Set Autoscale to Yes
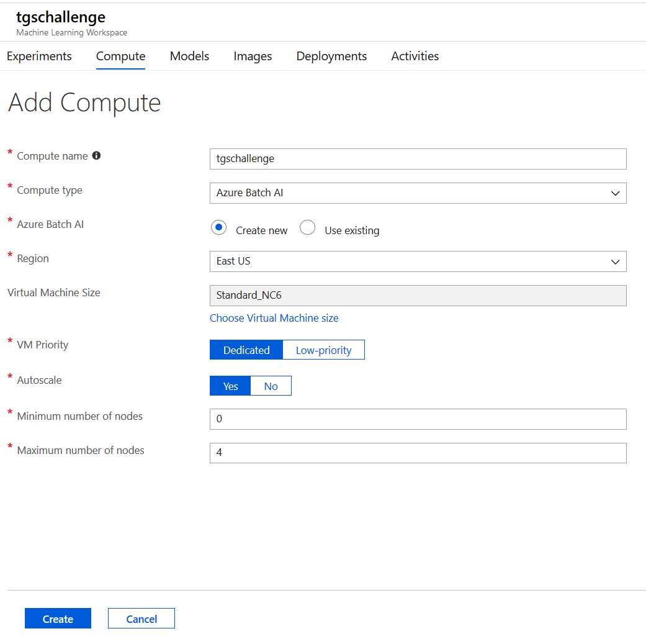Screen dimensions: 646x644 tap(230, 386)
